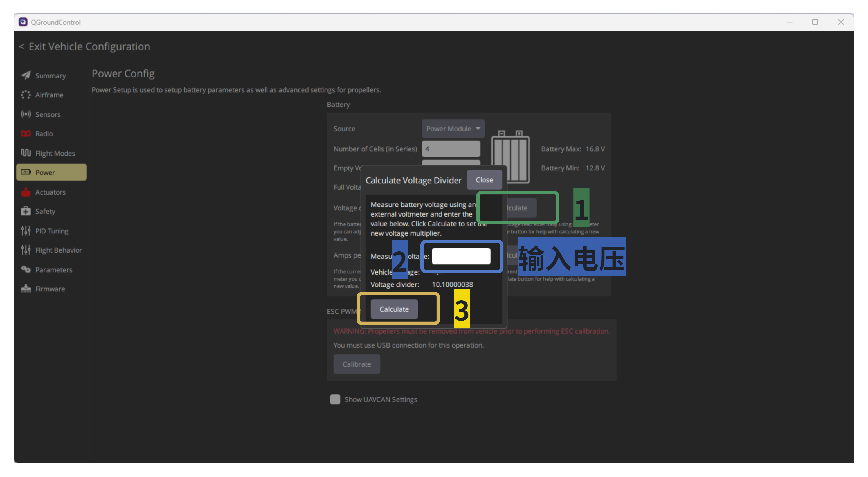Expand the Power Module source dropdown
The image size is (868, 477).
[453, 128]
